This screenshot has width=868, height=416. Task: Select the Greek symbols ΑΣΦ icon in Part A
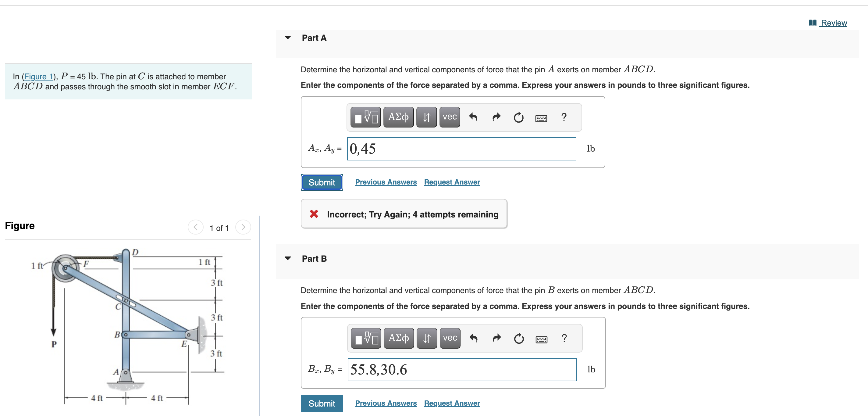coord(399,117)
